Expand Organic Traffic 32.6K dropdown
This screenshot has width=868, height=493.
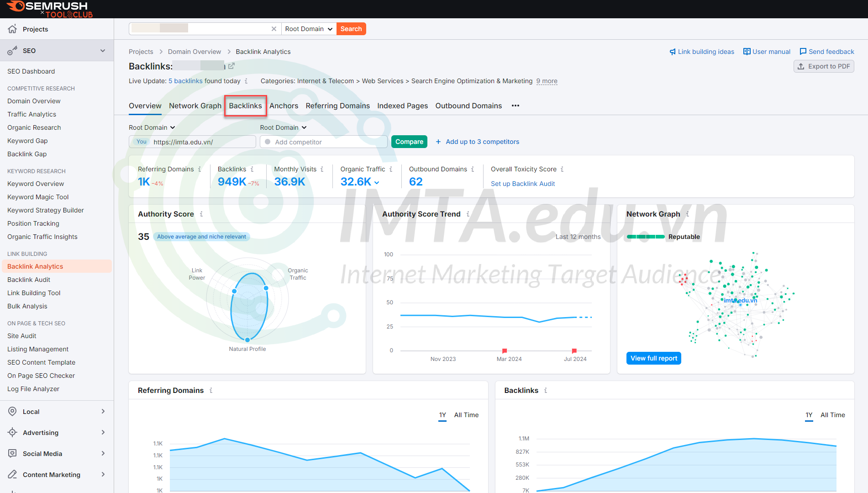click(x=377, y=182)
